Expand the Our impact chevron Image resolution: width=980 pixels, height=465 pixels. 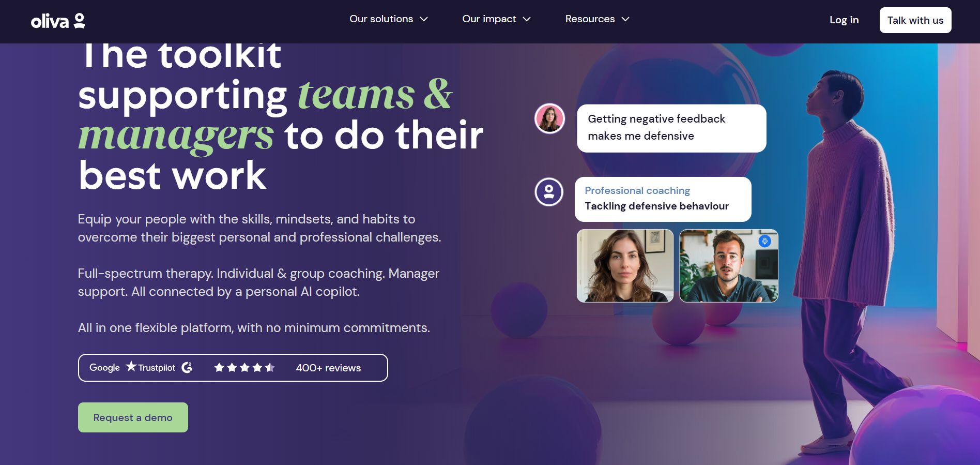(x=527, y=19)
